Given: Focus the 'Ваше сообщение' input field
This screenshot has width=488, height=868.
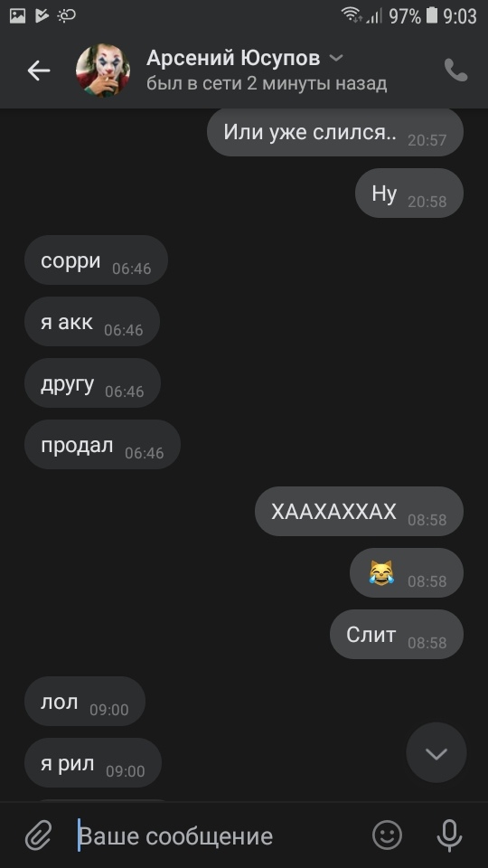Looking at the screenshot, I should tap(221, 835).
